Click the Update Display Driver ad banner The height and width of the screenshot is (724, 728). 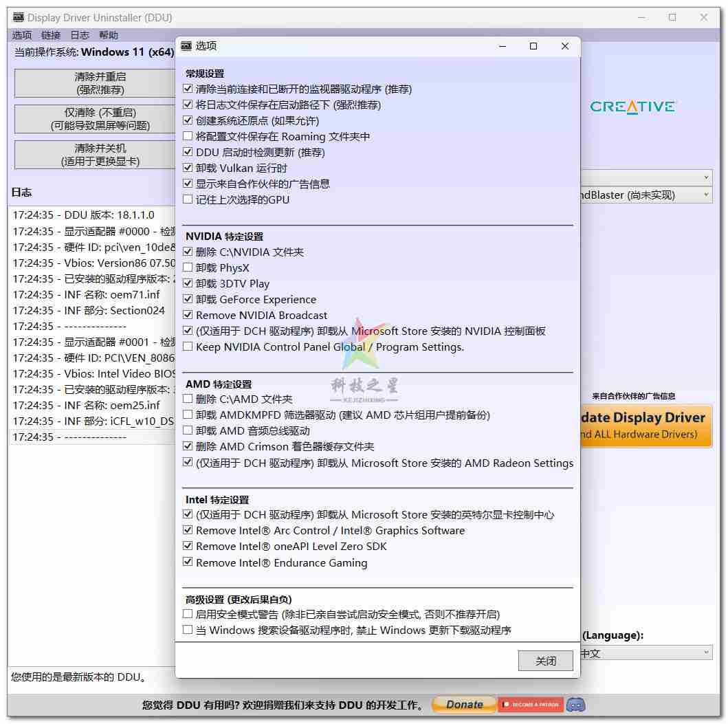coord(646,425)
